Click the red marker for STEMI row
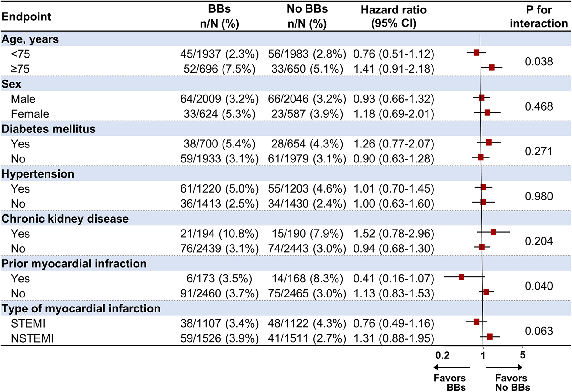This screenshot has width=572, height=392. [476, 322]
